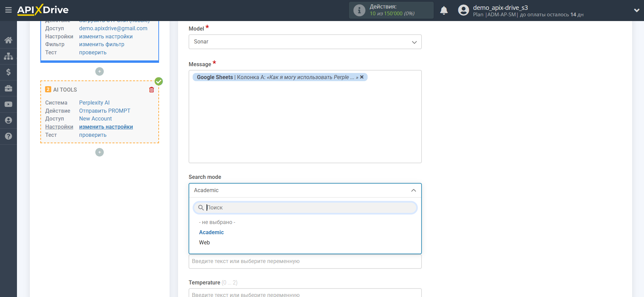This screenshot has width=644, height=297.
Task: Delete the AI TOOLS block
Action: coord(152,90)
